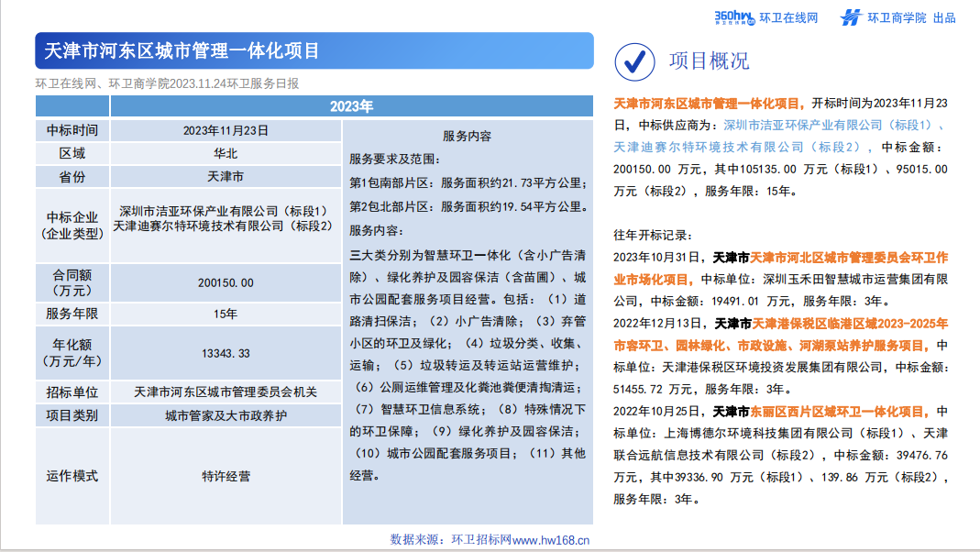Select the 特许经营 value cell

click(x=226, y=477)
